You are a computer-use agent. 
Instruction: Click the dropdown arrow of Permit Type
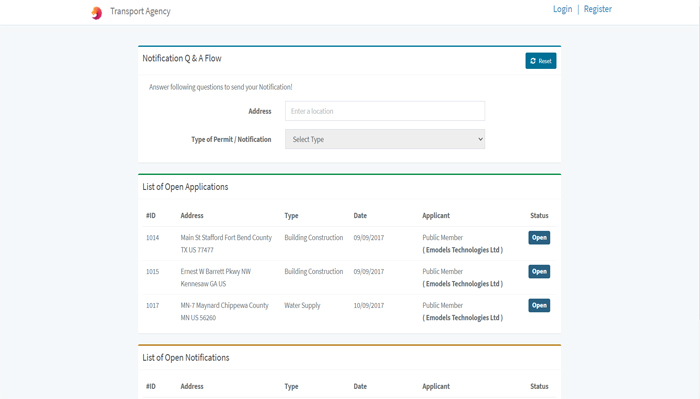pos(480,139)
